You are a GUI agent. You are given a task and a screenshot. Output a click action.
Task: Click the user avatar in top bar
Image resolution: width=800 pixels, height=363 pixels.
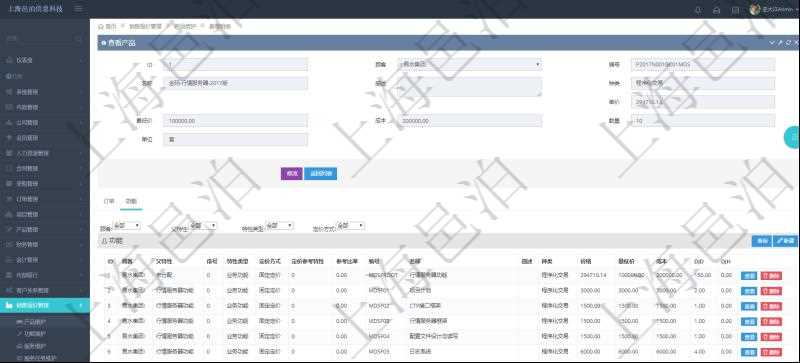pyautogui.click(x=755, y=10)
